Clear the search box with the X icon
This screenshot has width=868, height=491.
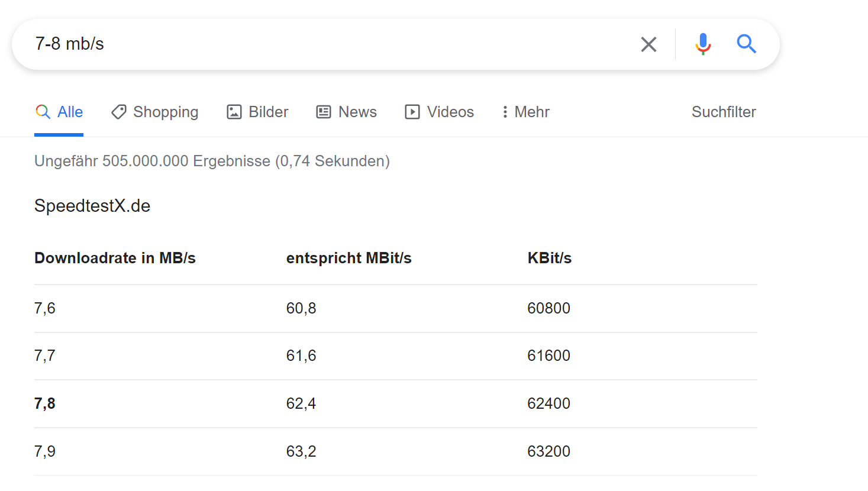pyautogui.click(x=648, y=44)
